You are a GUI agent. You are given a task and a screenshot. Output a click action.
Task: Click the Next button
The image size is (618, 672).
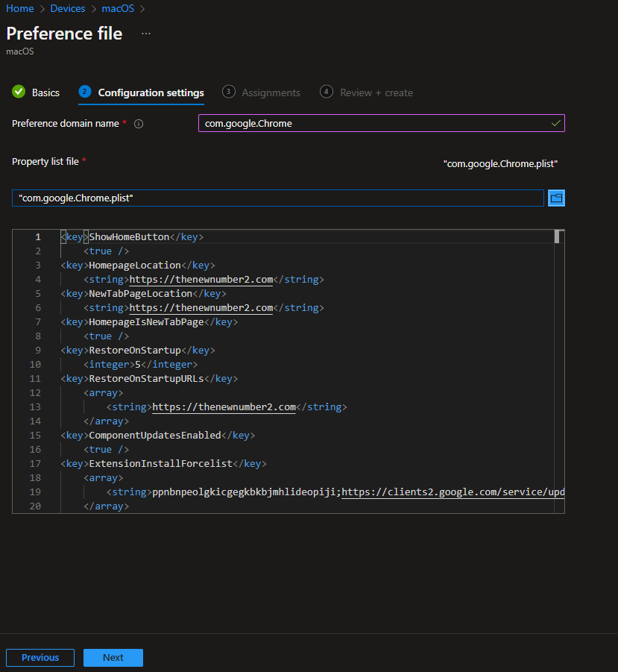pos(113,657)
